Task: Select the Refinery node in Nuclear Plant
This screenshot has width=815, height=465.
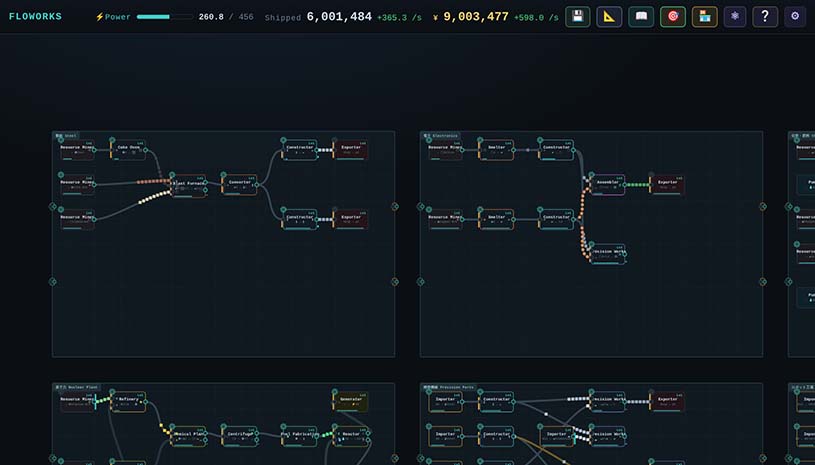Action: click(x=128, y=402)
